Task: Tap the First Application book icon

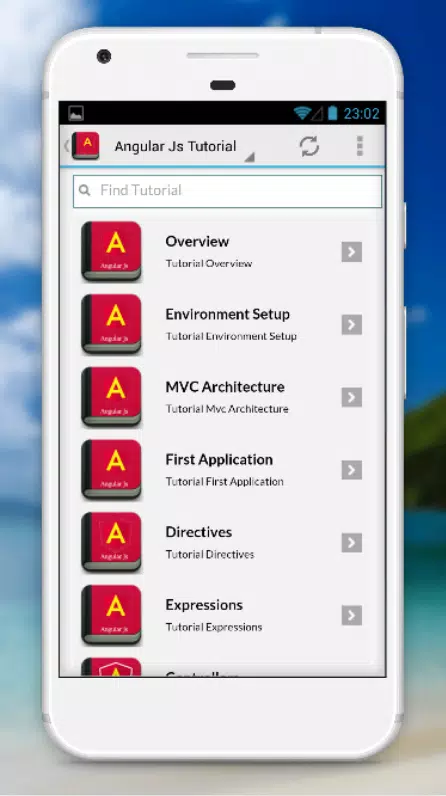Action: click(x=111, y=470)
